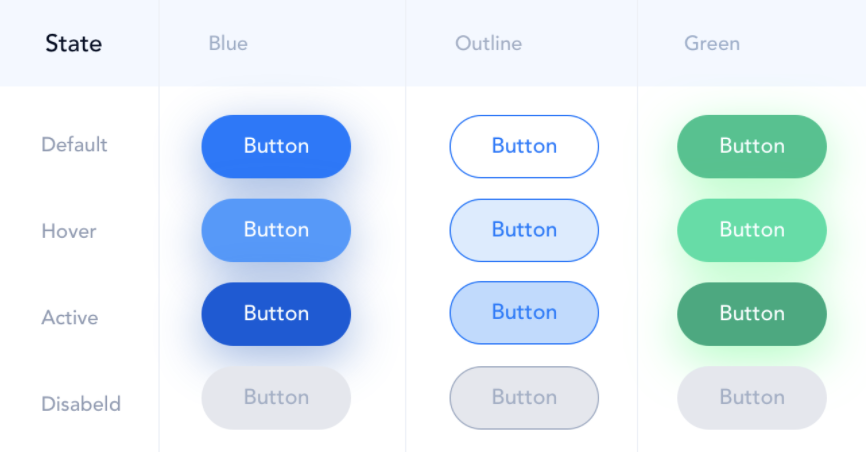Click the active-state outline Button

(x=524, y=313)
